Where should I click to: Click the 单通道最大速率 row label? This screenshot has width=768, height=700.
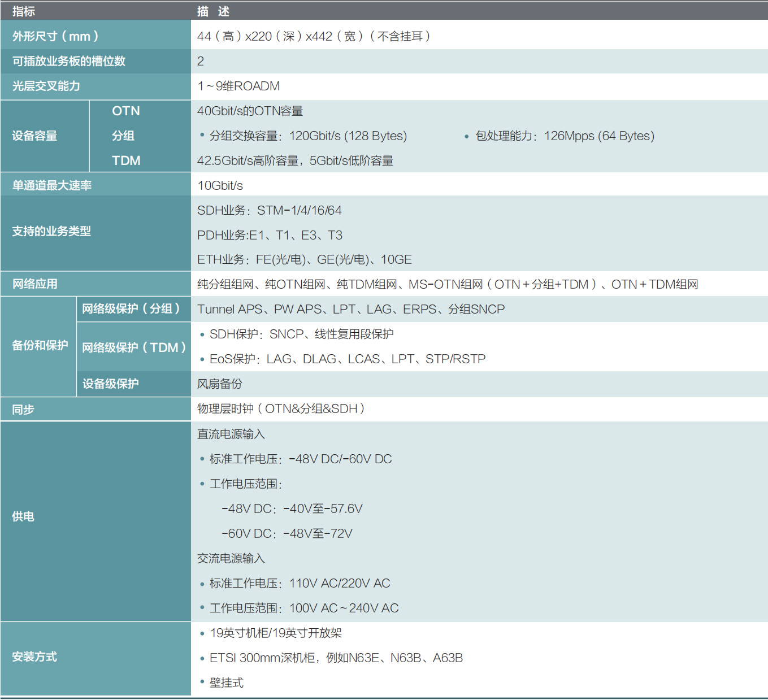(52, 185)
